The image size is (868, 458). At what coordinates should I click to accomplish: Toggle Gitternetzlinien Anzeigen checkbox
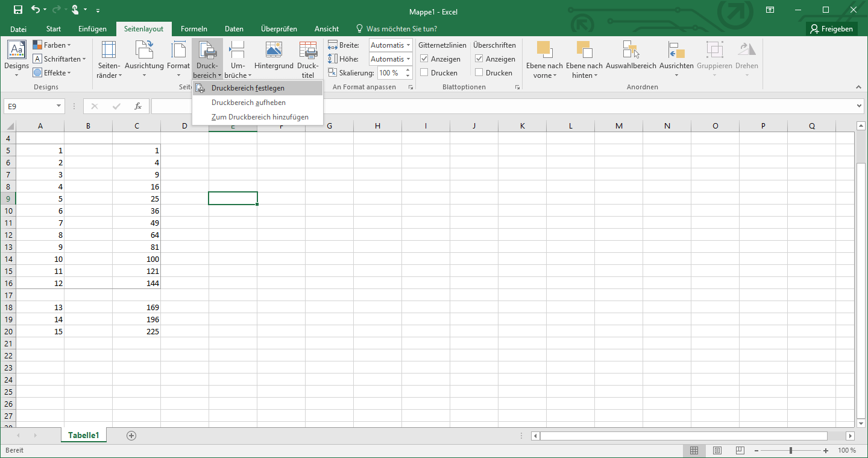[x=424, y=59]
